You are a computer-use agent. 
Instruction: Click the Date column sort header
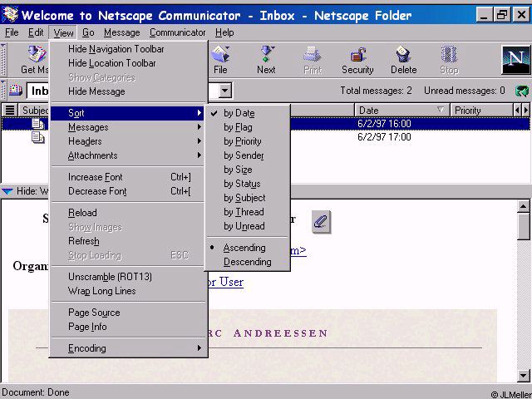click(x=402, y=111)
